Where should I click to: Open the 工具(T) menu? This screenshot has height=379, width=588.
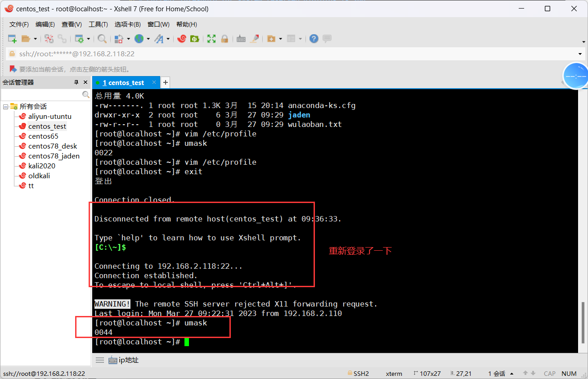[x=98, y=24]
